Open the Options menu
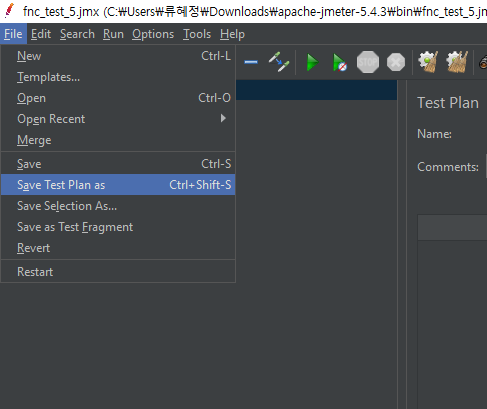 [153, 34]
